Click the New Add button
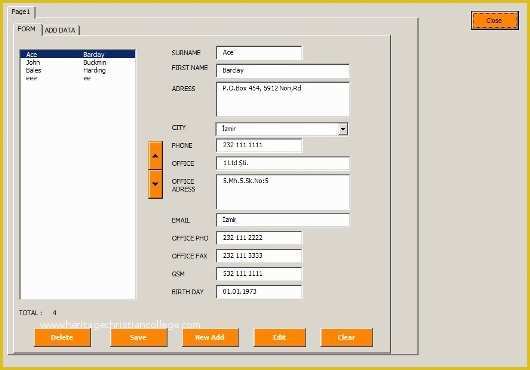Screen dimensions: 530x370 pyautogui.click(x=210, y=338)
